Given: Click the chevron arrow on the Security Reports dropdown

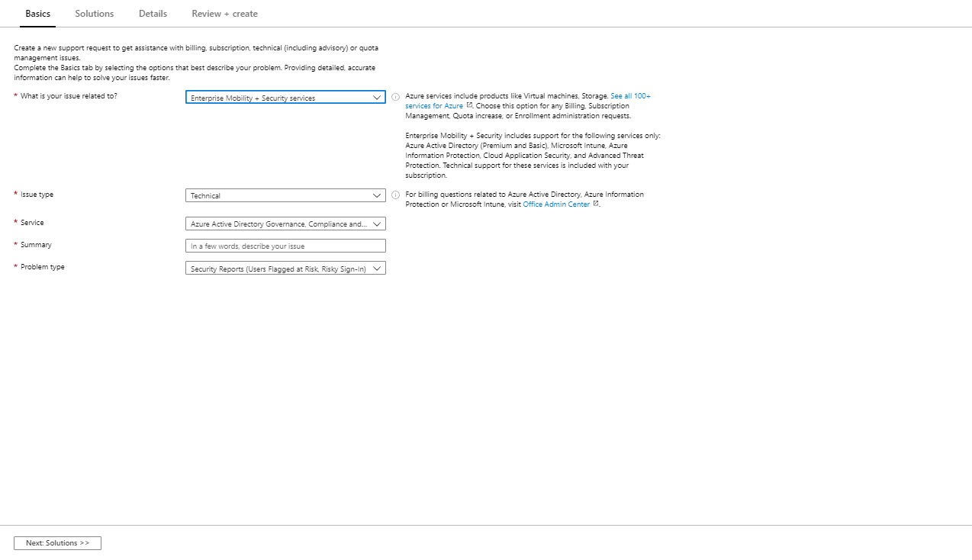Looking at the screenshot, I should [x=377, y=269].
